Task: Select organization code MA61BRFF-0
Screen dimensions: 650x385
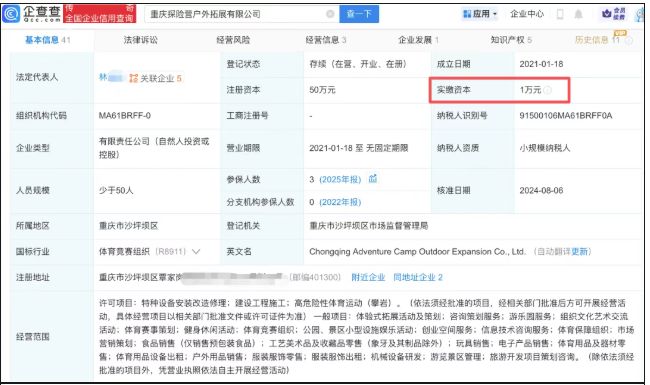Action: click(125, 116)
